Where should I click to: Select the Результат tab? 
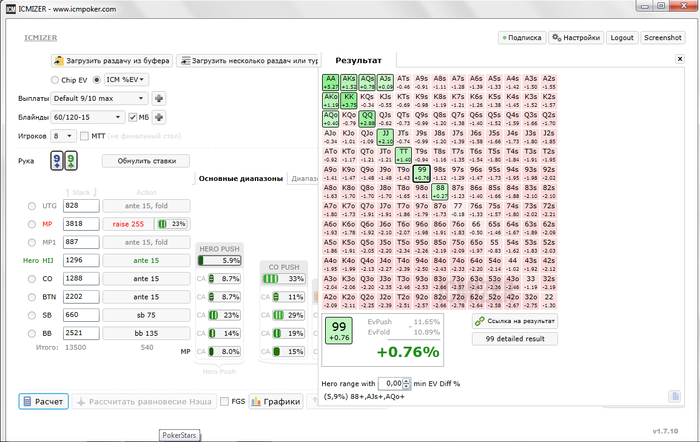(358, 60)
